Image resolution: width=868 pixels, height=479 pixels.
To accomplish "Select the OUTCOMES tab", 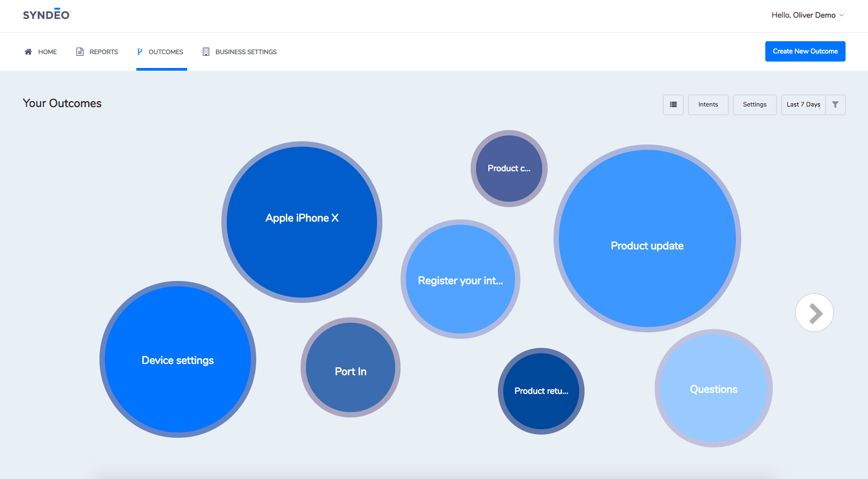I will click(162, 52).
